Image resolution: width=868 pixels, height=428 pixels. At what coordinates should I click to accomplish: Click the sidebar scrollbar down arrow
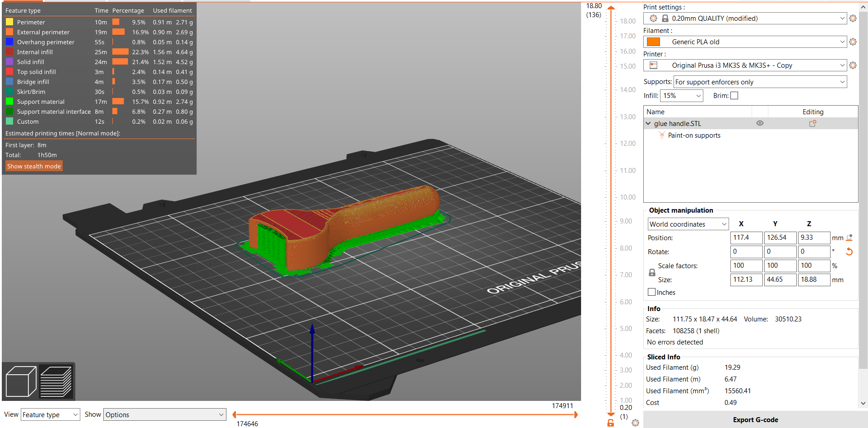click(863, 404)
